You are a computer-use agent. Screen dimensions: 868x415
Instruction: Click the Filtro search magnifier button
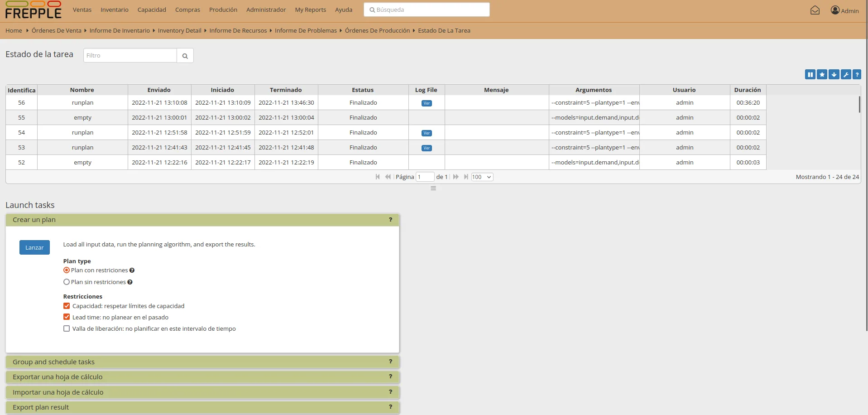[185, 56]
